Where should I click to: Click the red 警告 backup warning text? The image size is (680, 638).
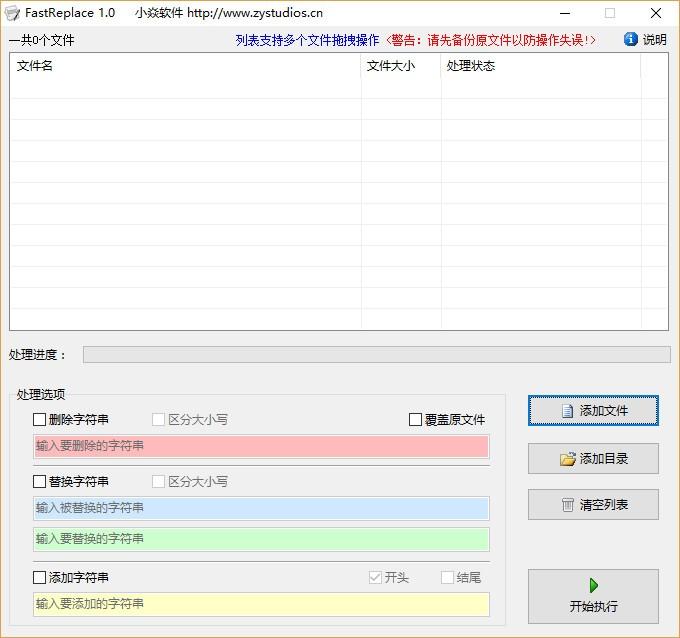tap(490, 40)
